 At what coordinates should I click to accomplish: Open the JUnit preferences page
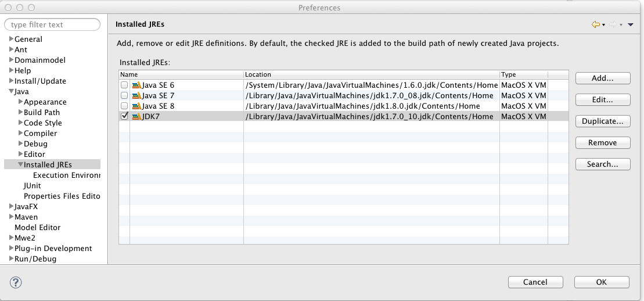[32, 186]
